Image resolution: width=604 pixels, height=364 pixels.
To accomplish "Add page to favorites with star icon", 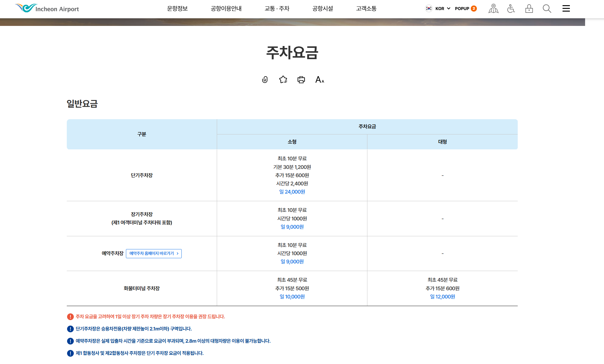I will 283,80.
